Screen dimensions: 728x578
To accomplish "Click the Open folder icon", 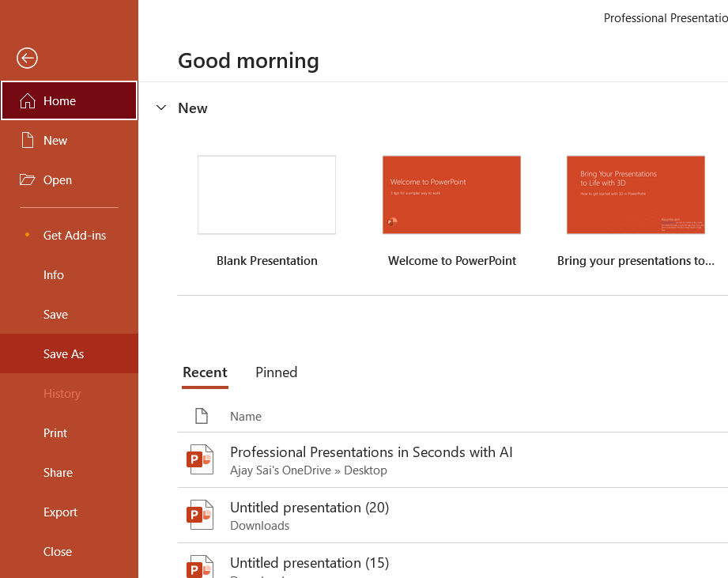I will coord(28,180).
